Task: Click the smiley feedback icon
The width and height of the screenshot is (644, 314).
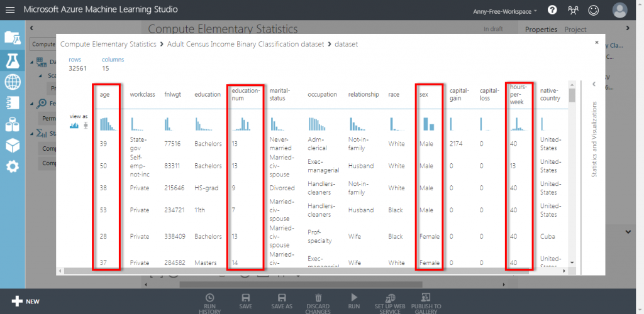Action: coord(593,10)
